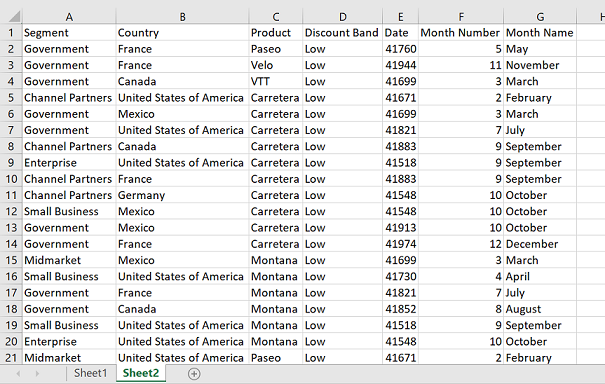Click the Month Name header cell
Viewport: 605px width, 384px height.
pos(540,33)
